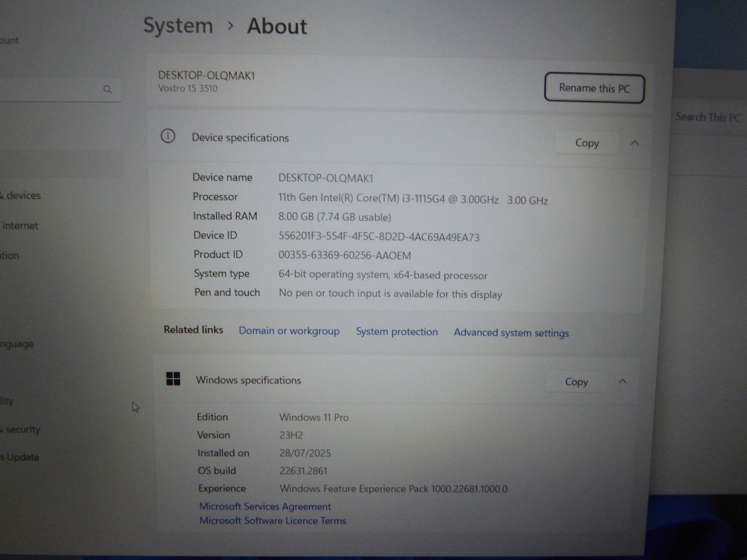747x560 pixels.
Task: Open the security category in sidebar
Action: pos(21,429)
